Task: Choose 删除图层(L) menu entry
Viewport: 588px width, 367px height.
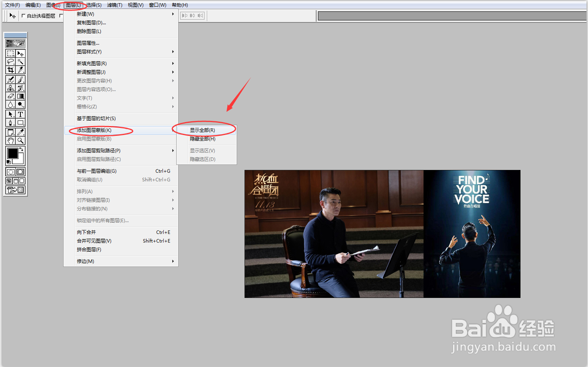Action: tap(121, 31)
